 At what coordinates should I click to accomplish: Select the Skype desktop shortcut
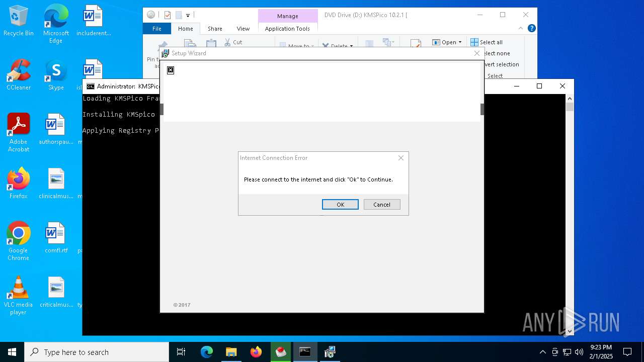pyautogui.click(x=56, y=75)
